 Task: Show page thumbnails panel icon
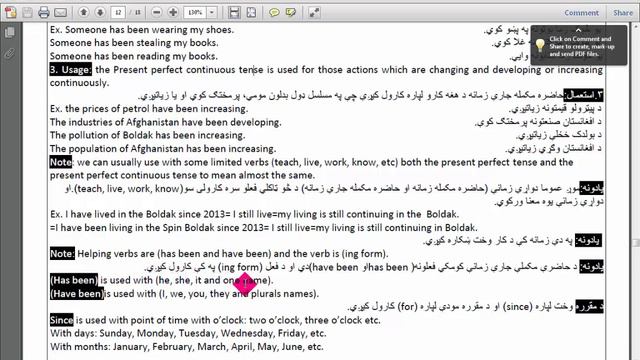[x=10, y=32]
